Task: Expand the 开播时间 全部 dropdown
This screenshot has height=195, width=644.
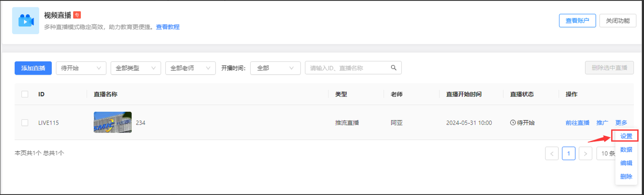Action: [275, 68]
